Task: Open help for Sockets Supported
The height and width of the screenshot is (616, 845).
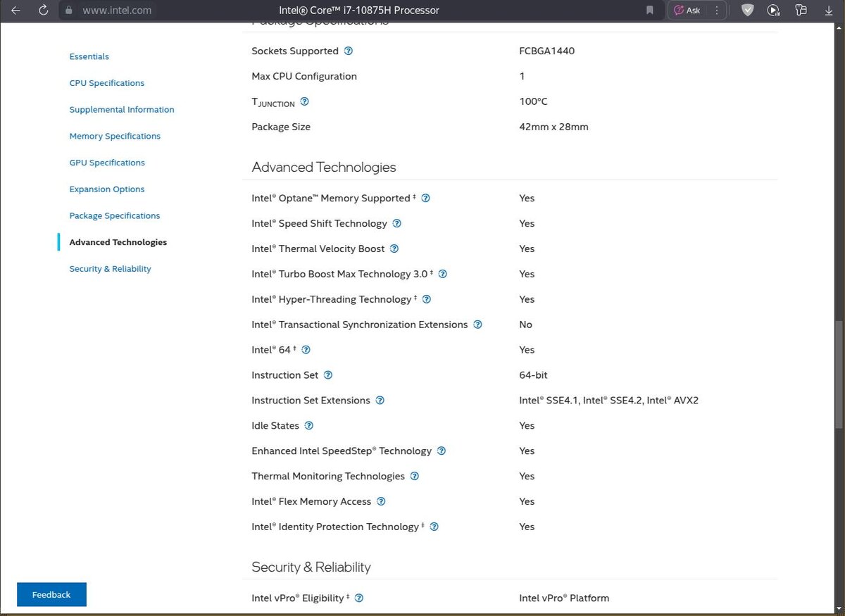Action: point(348,51)
